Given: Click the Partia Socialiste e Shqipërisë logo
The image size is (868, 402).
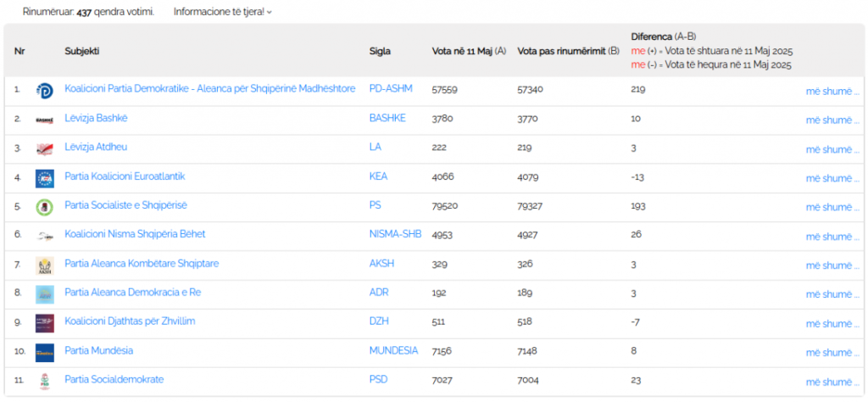Looking at the screenshot, I should pyautogui.click(x=44, y=207).
